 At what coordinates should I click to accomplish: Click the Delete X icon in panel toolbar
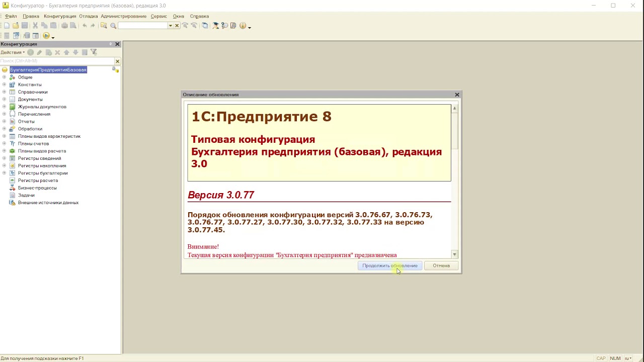(57, 52)
